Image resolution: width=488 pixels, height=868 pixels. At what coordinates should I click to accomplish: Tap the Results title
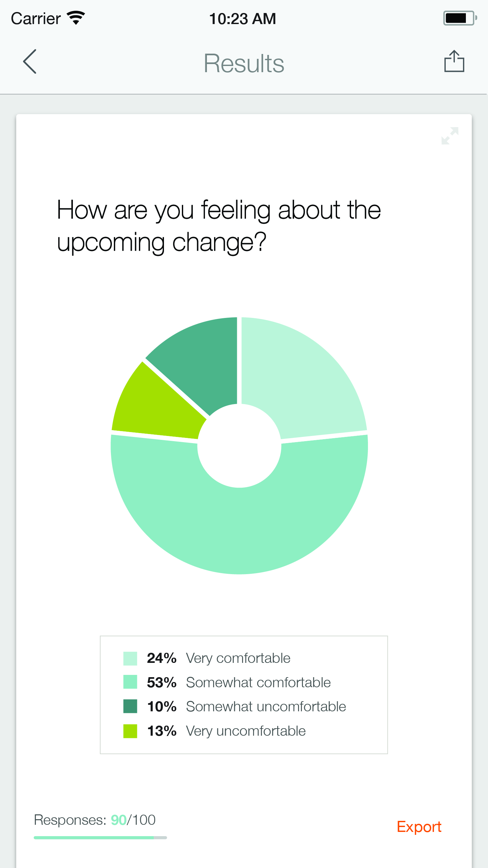[x=244, y=63]
